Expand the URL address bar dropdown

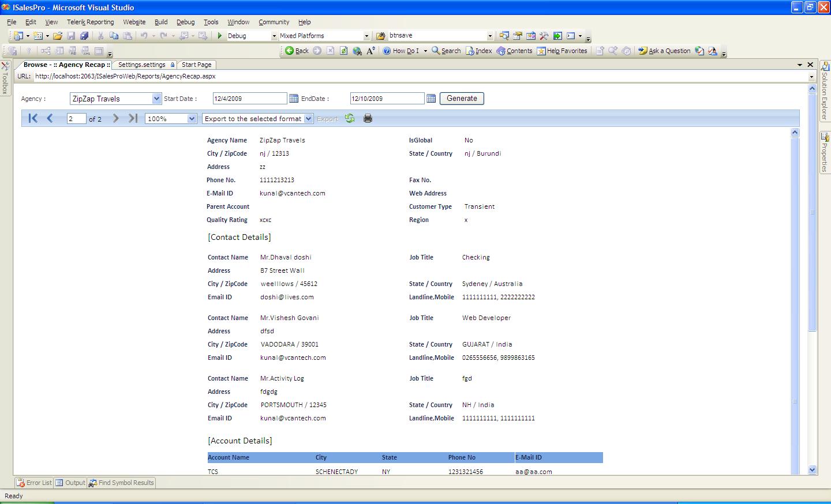tap(811, 76)
